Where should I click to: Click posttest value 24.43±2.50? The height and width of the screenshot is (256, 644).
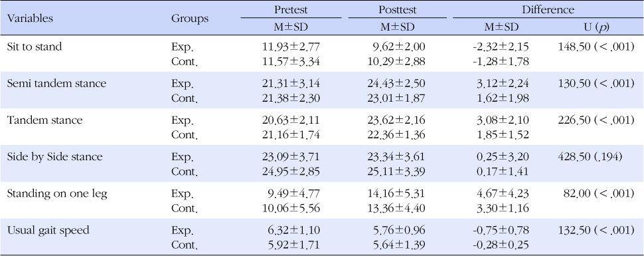[397, 84]
